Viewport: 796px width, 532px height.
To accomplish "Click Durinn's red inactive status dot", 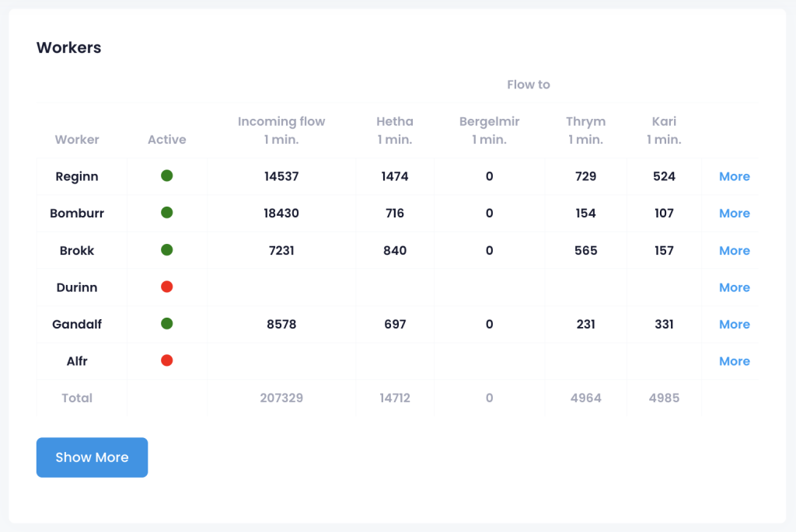I will [x=166, y=287].
